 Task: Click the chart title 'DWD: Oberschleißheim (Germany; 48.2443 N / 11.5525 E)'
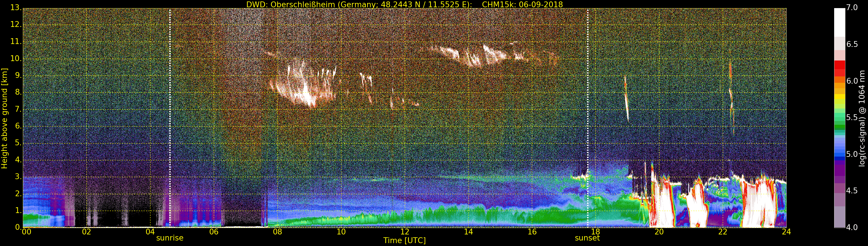[x=359, y=4]
